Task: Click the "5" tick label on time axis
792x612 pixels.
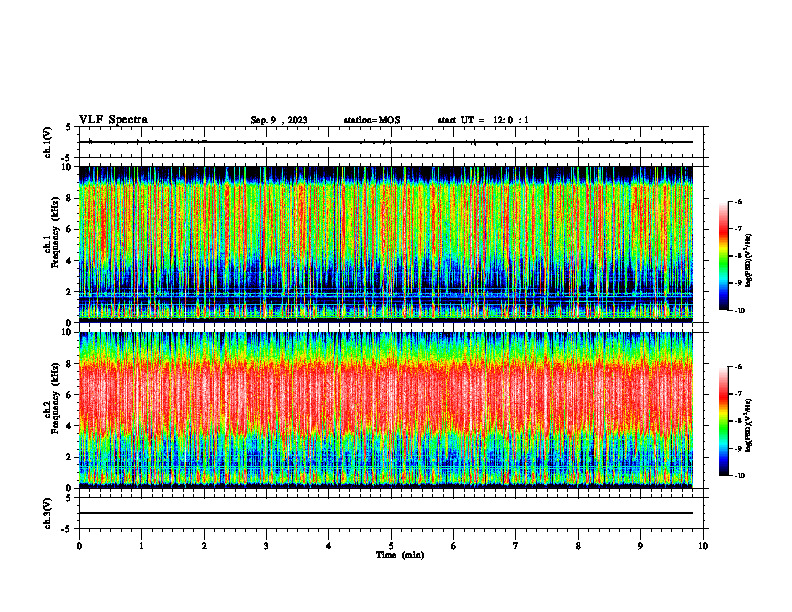Action: point(391,546)
